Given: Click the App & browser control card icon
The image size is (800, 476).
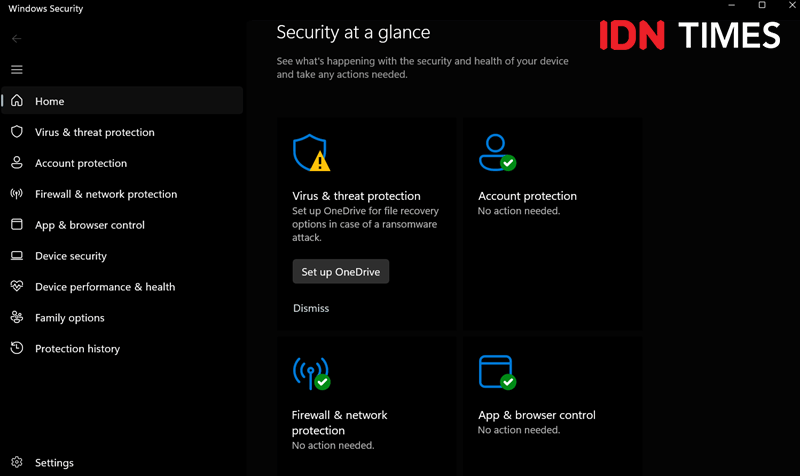Looking at the screenshot, I should [497, 372].
